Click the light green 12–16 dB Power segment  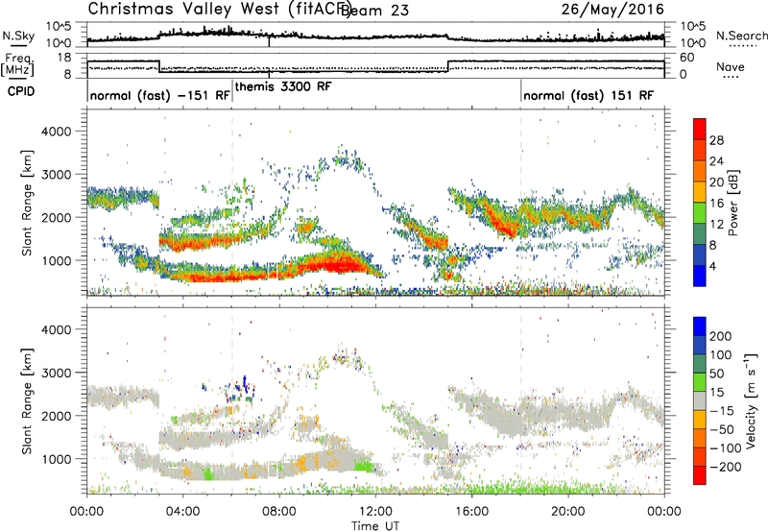700,213
